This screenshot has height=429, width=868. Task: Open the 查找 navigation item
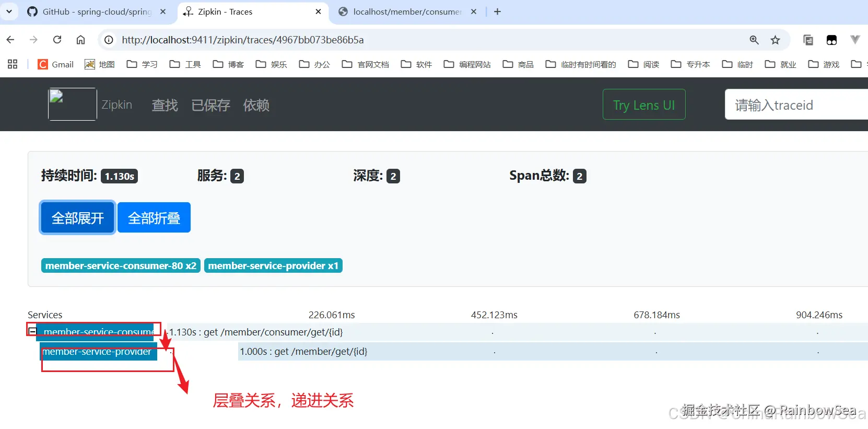(165, 105)
